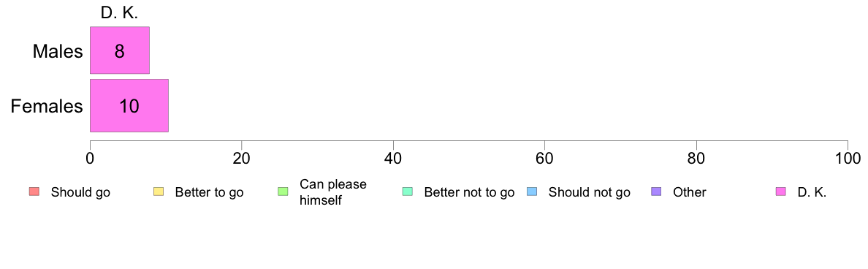Click the Should not go legend label
Image resolution: width=868 pixels, height=269 pixels.
590,193
